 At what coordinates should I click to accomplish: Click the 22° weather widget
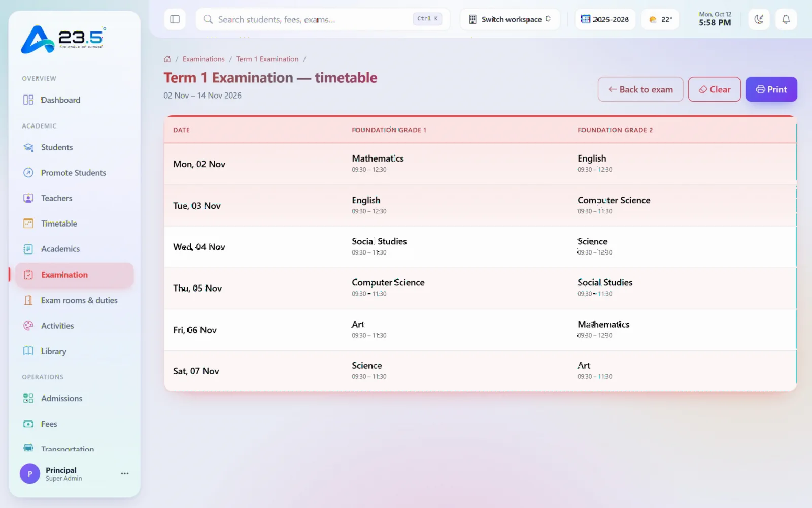pyautogui.click(x=660, y=19)
